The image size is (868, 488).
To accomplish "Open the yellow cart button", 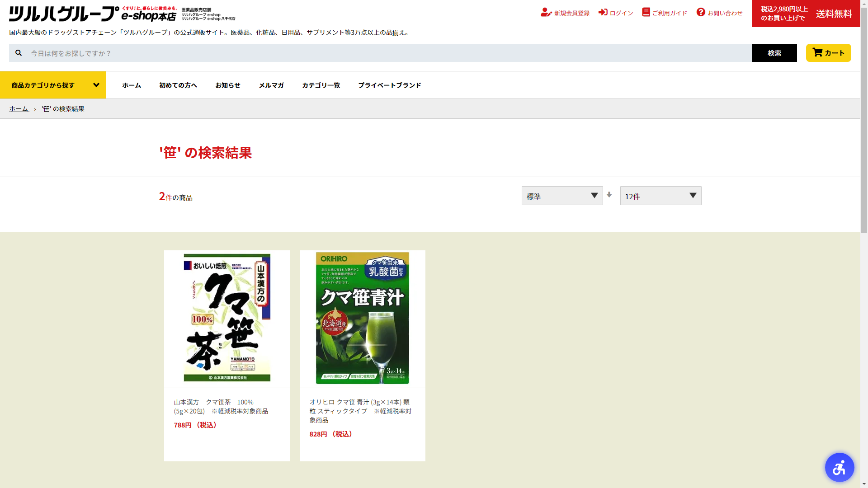I will pos(828,53).
